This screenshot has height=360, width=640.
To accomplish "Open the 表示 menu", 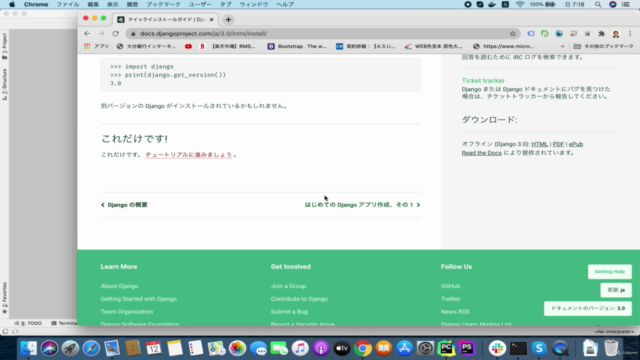I will pos(113,4).
